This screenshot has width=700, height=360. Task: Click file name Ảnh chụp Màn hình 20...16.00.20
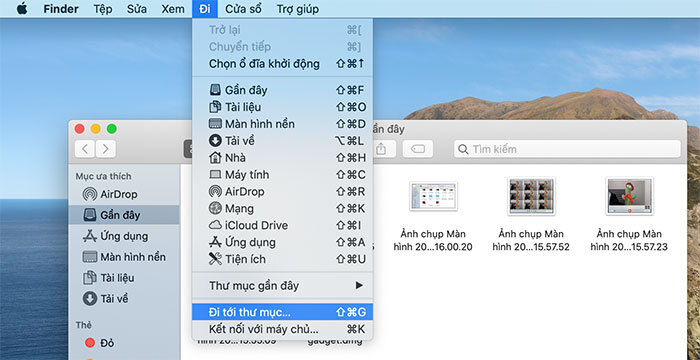pyautogui.click(x=433, y=240)
